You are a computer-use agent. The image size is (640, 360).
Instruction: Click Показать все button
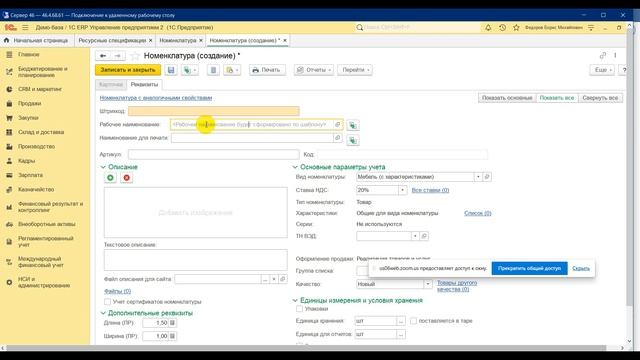tap(557, 98)
